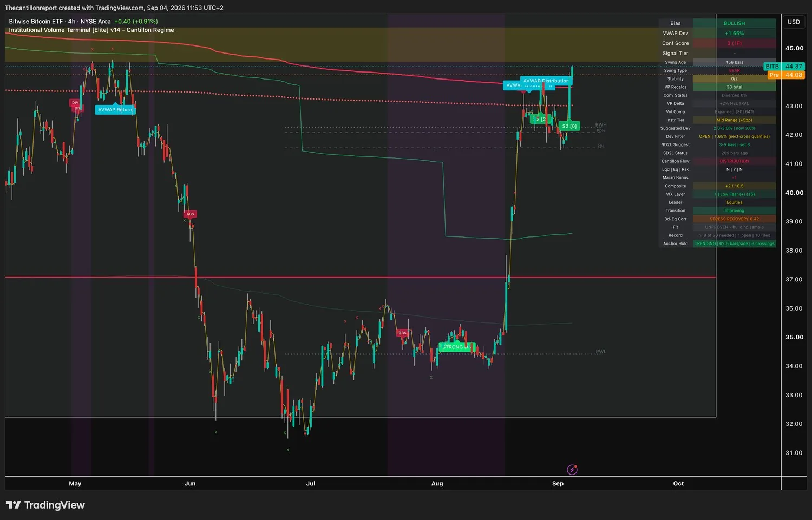812x520 pixels.
Task: Select the AVWAP Distribution chart label
Action: tap(546, 81)
